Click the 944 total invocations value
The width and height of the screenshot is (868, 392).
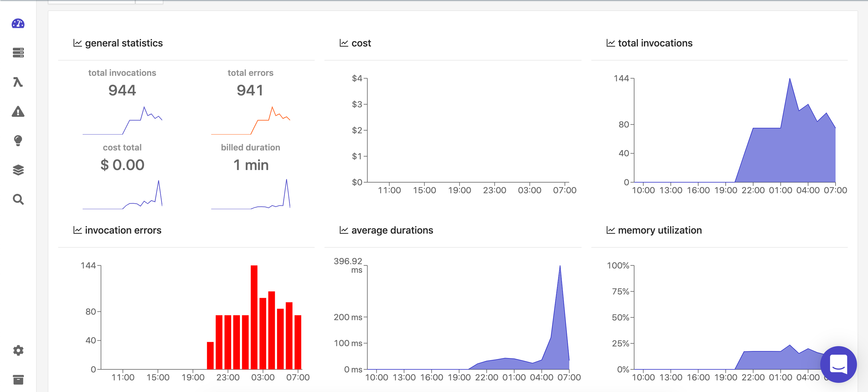[122, 90]
